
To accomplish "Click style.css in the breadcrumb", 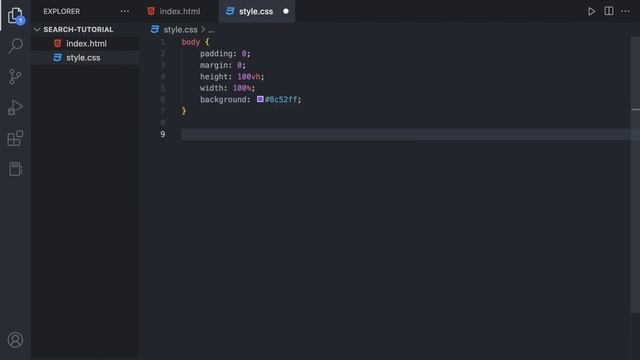I will pos(180,29).
